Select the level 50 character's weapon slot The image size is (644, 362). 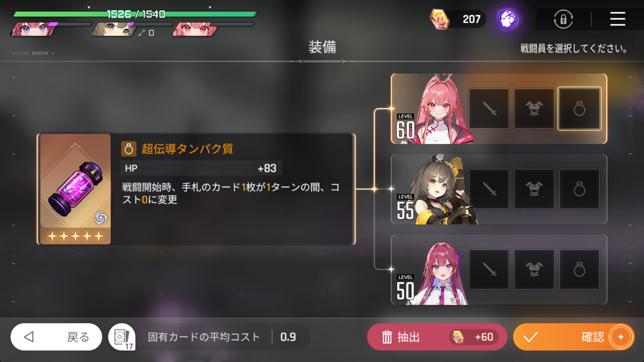489,270
